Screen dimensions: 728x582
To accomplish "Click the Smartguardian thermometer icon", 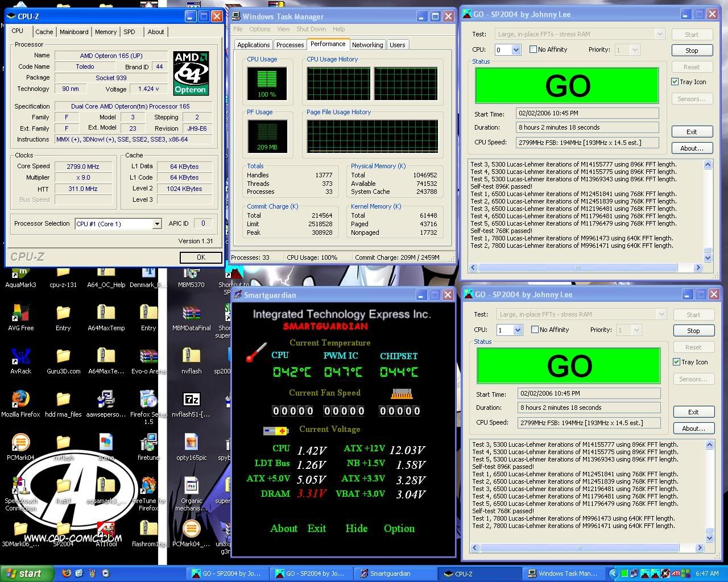I will tap(257, 352).
